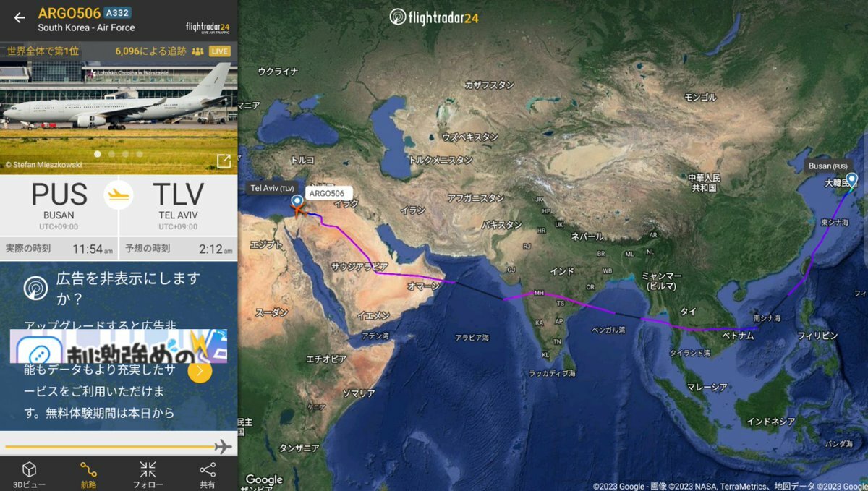Share the flight via 共有 icon
This screenshot has height=491, width=868.
tap(208, 469)
